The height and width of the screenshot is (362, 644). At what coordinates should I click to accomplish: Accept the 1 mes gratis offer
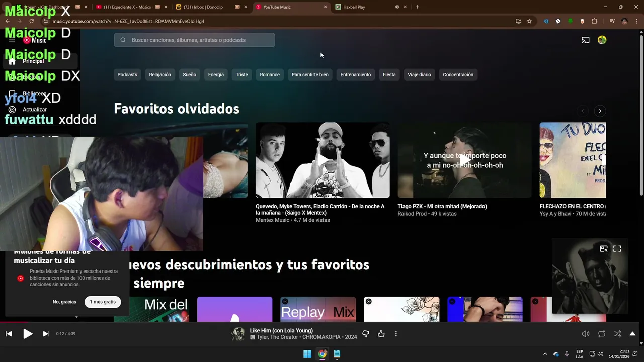(x=103, y=302)
